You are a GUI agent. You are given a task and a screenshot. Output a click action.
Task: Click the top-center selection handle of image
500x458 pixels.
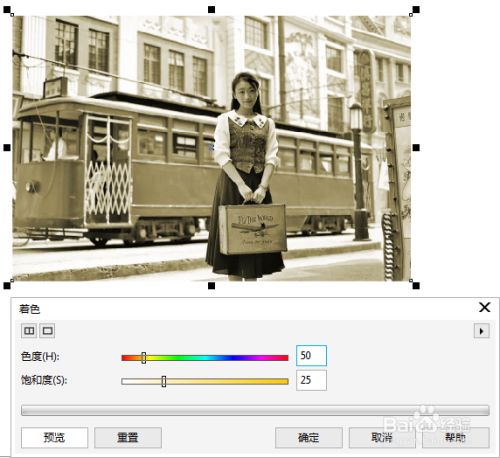211,10
